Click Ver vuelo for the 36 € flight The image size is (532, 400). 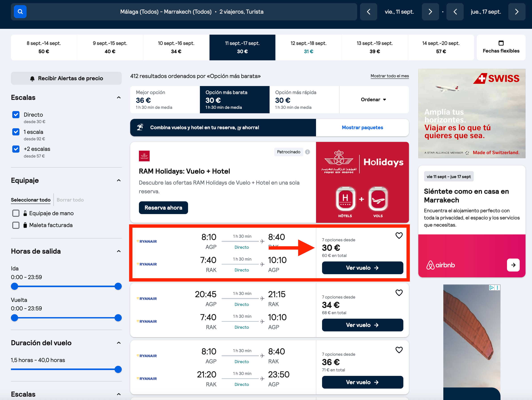(x=362, y=382)
